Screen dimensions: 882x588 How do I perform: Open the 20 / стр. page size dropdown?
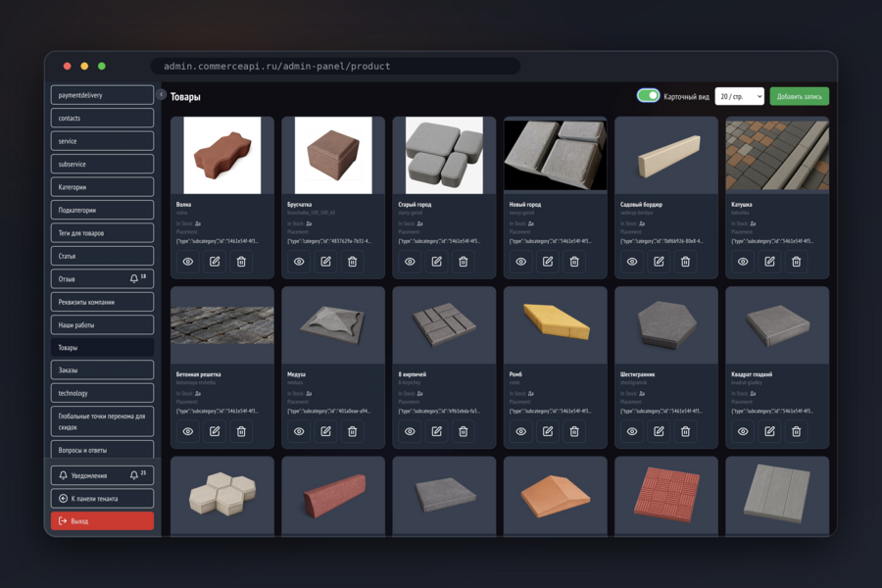739,96
